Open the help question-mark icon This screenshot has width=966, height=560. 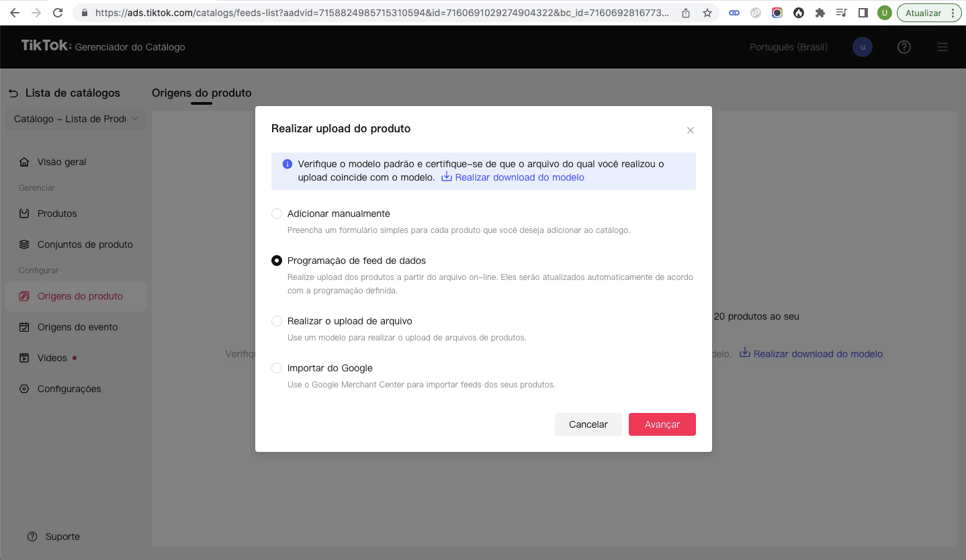tap(904, 47)
